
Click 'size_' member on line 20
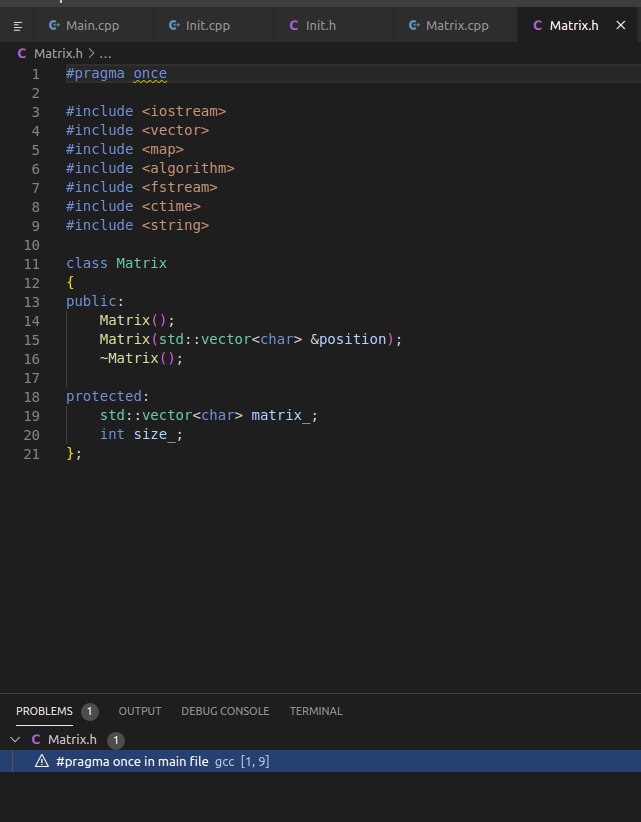tap(154, 434)
